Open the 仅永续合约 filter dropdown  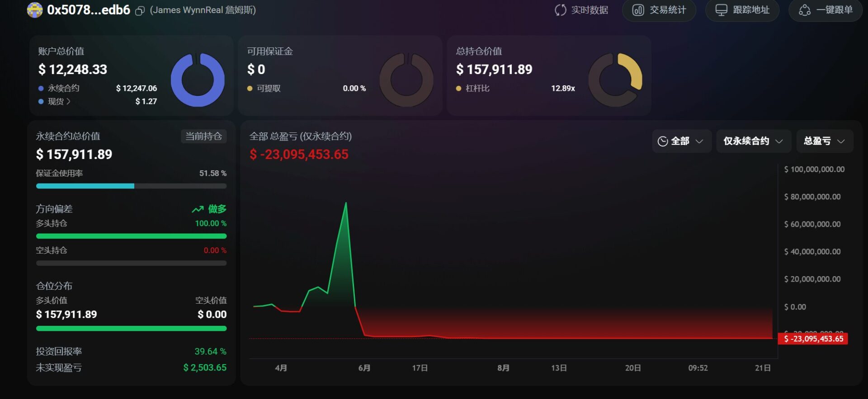754,141
